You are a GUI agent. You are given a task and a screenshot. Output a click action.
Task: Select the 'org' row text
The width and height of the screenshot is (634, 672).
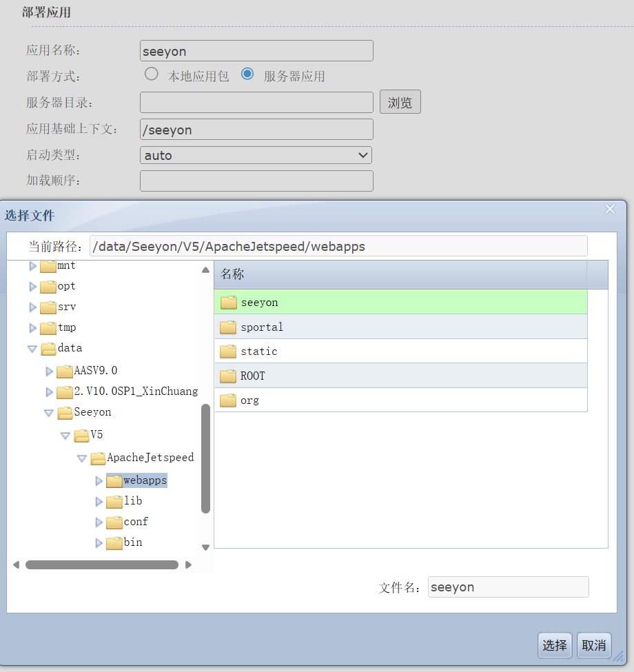(249, 400)
